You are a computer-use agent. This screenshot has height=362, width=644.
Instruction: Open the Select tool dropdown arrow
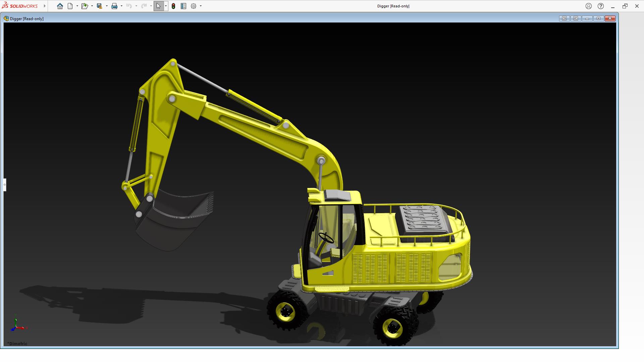166,6
